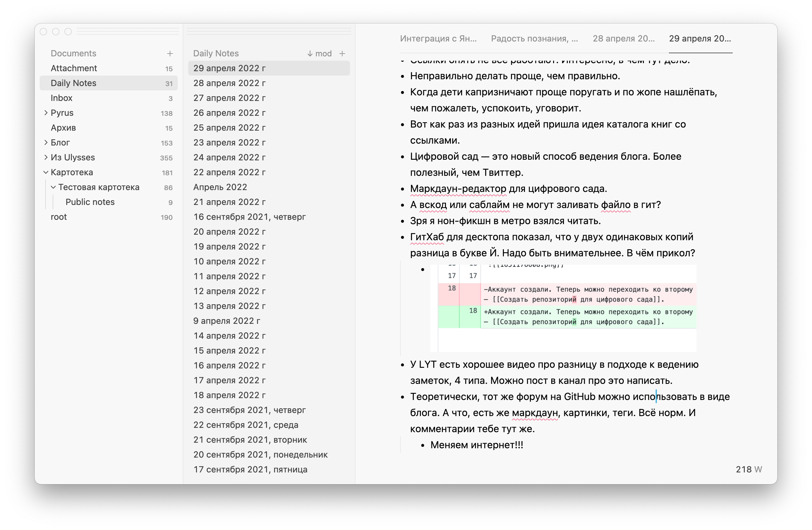Switch to Радость познания tab

[x=534, y=38]
